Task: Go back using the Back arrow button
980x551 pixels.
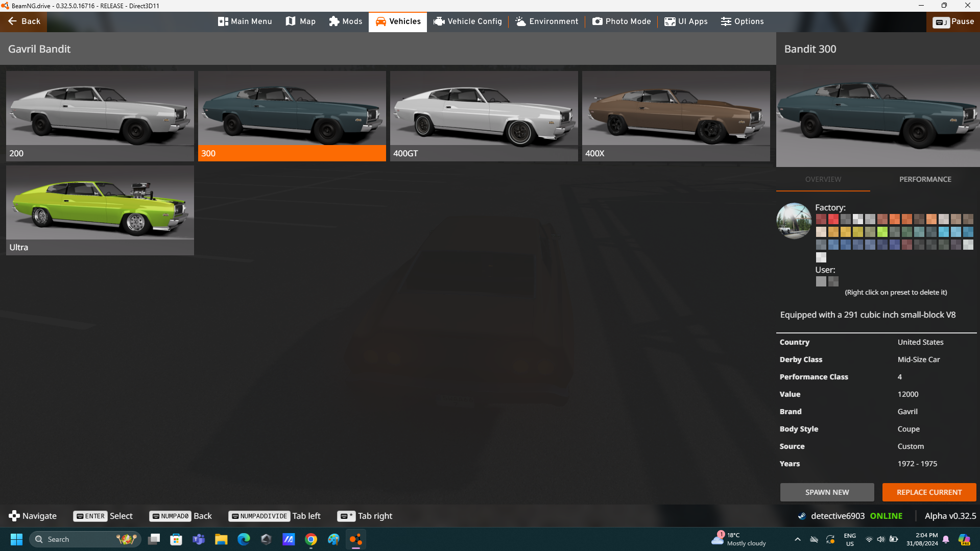Action: click(23, 21)
